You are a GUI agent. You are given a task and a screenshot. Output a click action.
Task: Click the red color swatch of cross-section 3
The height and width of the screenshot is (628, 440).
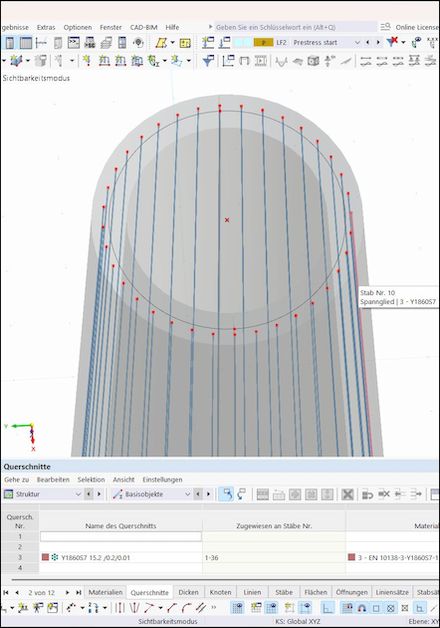45,557
